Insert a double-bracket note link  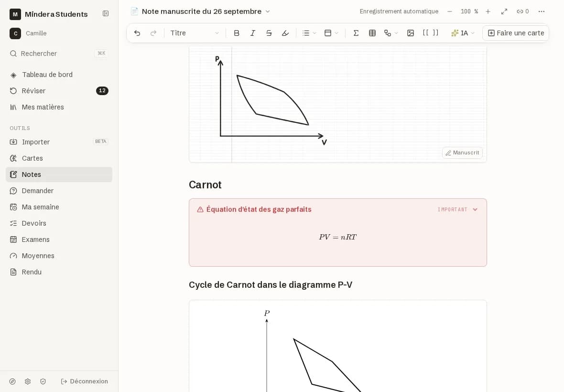(431, 33)
